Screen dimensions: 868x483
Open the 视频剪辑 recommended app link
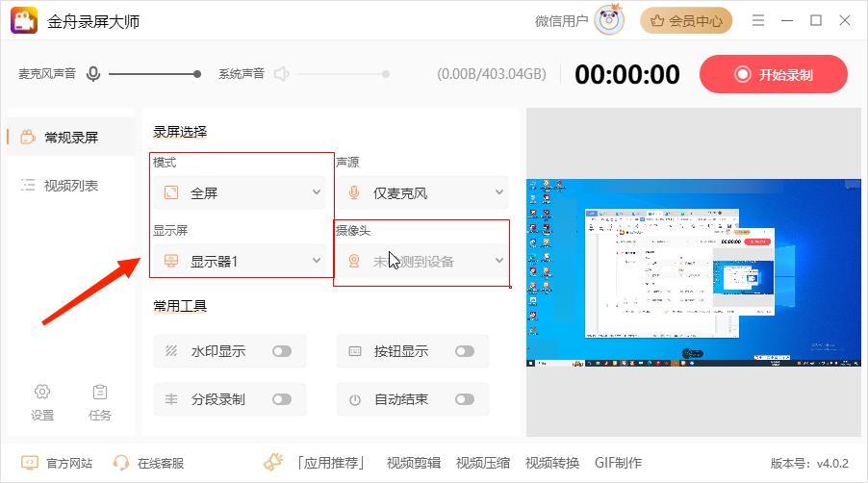pyautogui.click(x=414, y=463)
